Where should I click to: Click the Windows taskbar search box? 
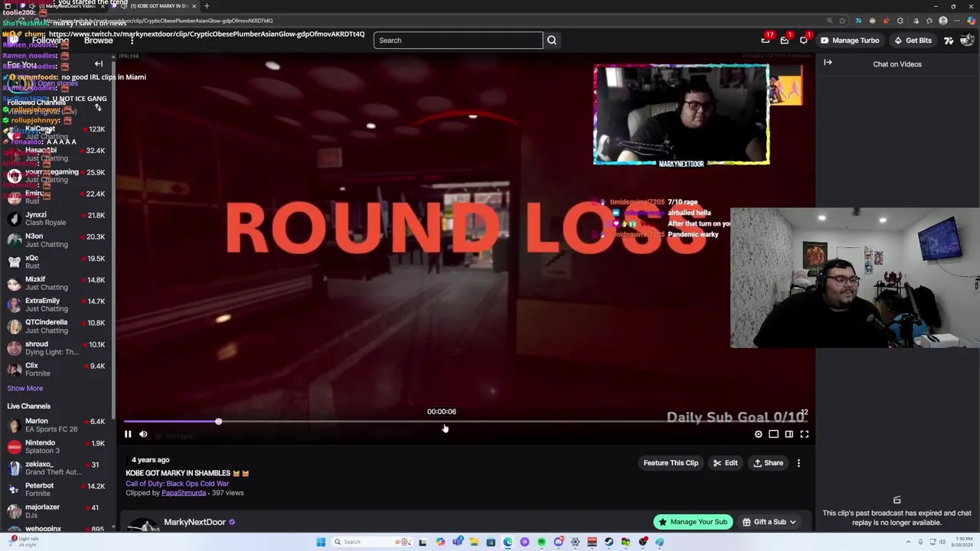coord(372,542)
